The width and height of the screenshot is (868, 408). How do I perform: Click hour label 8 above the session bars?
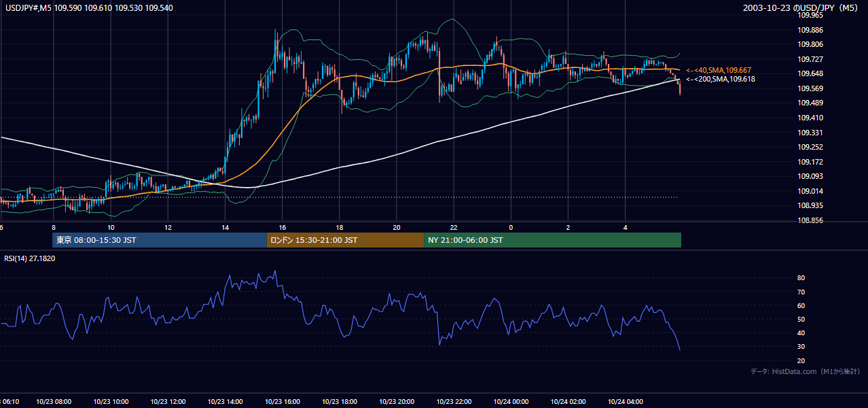tap(53, 228)
